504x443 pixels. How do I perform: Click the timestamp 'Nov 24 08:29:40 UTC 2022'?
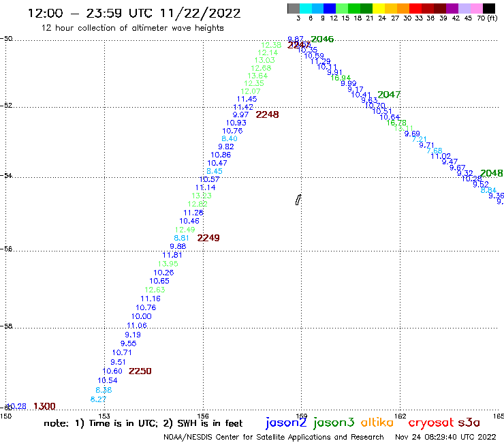(x=445, y=437)
